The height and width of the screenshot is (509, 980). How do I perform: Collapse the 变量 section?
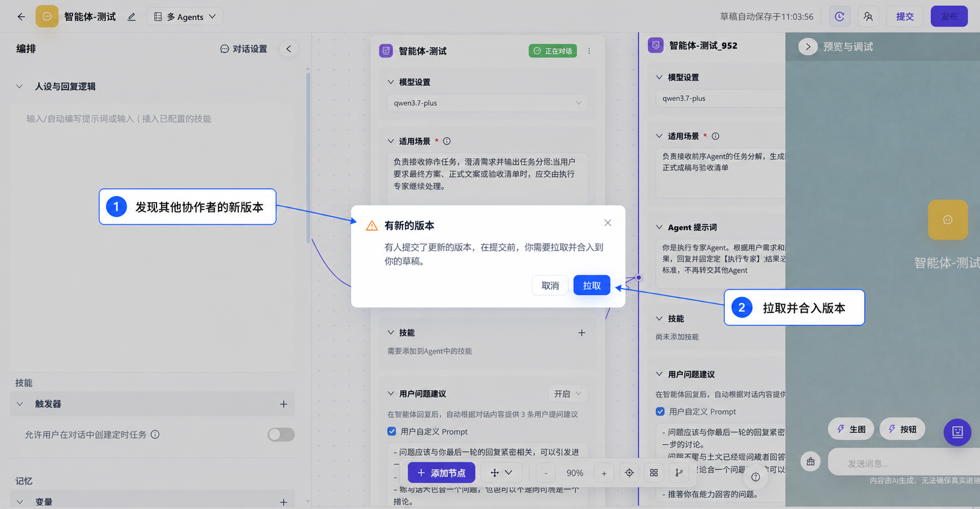[20, 502]
